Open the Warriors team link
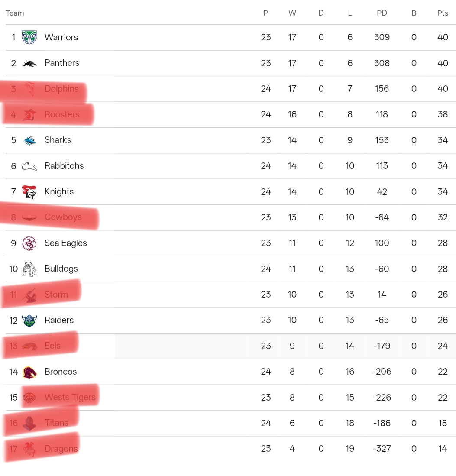The width and height of the screenshot is (456, 476). [61, 37]
